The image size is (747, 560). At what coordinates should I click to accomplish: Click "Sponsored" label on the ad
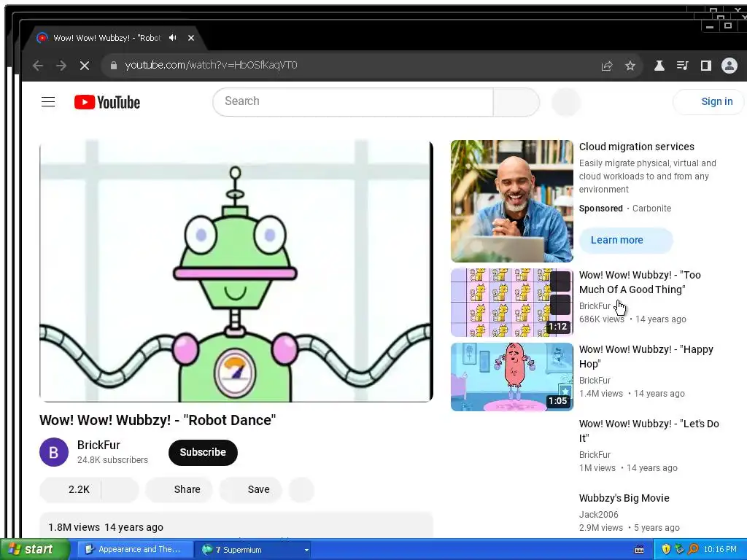601,208
